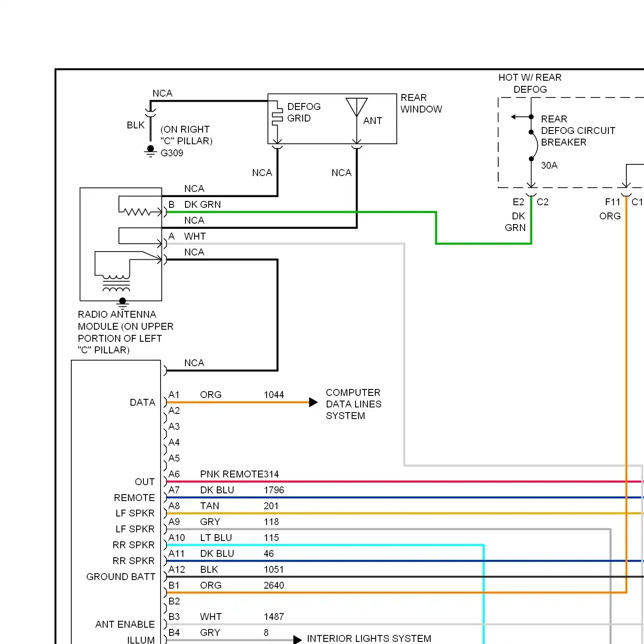Screen dimensions: 644x644
Task: Click the ground dot below antenna module
Action: pos(123,301)
